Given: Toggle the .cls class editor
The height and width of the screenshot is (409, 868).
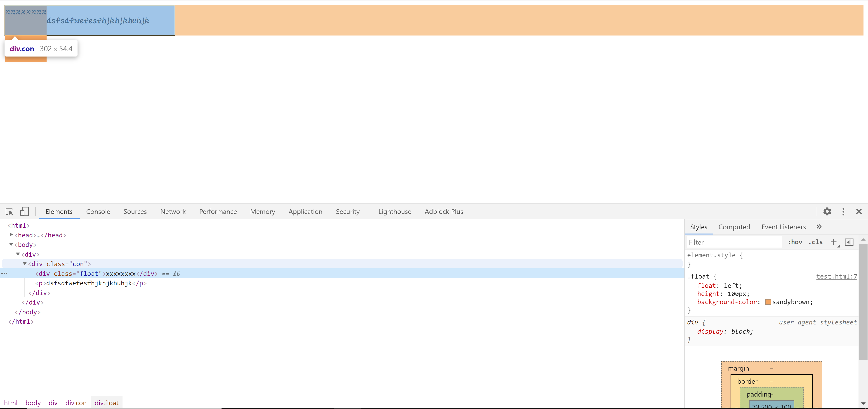Looking at the screenshot, I should pyautogui.click(x=815, y=242).
